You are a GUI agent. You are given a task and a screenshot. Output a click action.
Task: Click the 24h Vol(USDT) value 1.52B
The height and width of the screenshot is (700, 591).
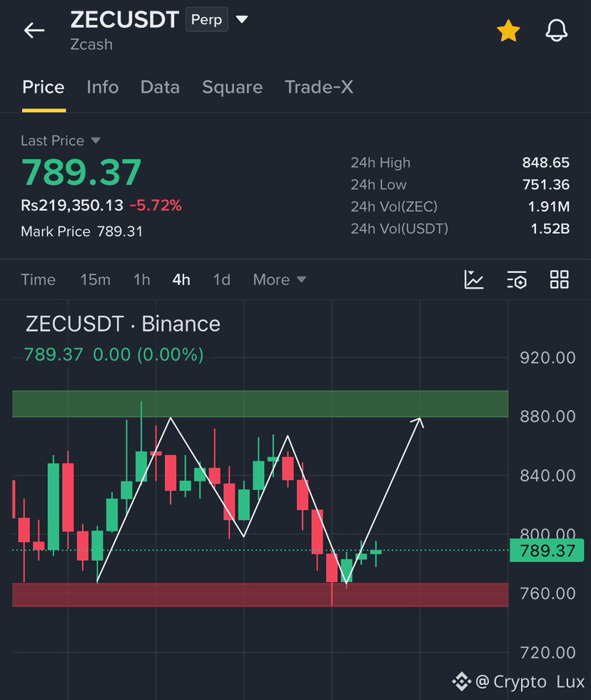550,229
